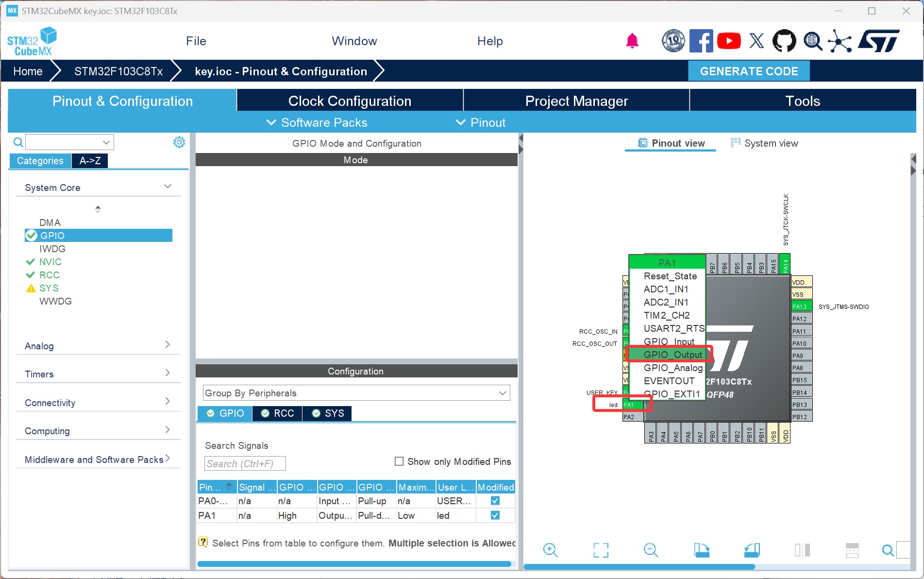Click the ST logo in header
Screen dimensions: 924x579
coord(879,41)
